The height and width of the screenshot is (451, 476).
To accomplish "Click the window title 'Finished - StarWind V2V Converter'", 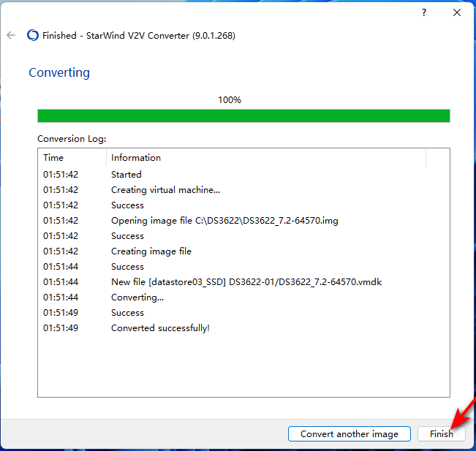I will (139, 36).
